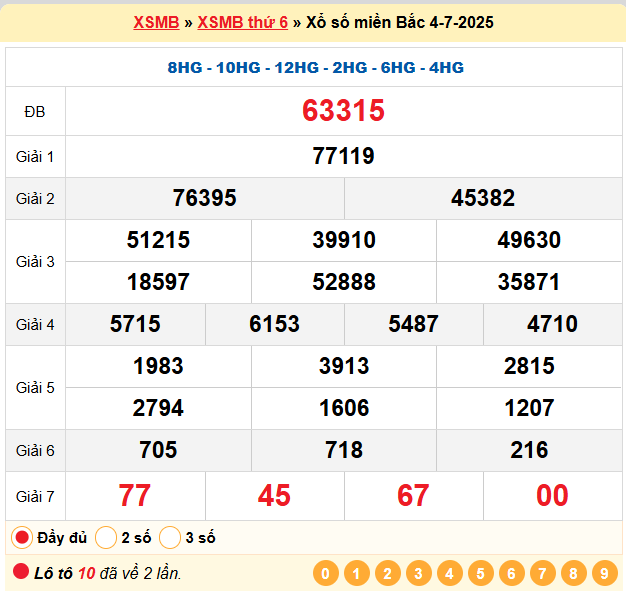Viewport: 626px width, 594px height.
Task: Click the ĐB row label
Action: [35, 112]
